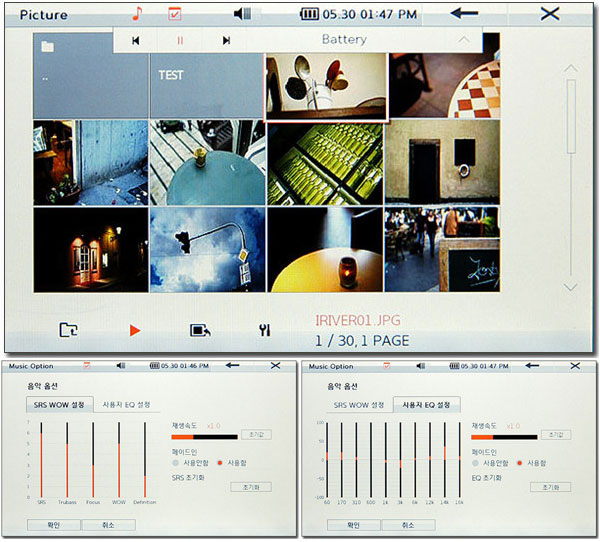This screenshot has width=600, height=542.
Task: Adjust the 60 Hz EQ band slider
Action: tap(327, 460)
